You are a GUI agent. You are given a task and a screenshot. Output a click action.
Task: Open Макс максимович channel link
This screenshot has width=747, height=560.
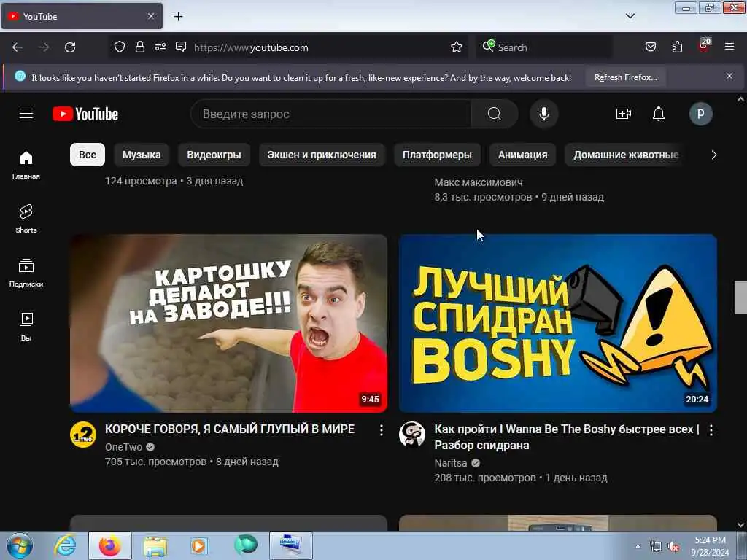point(479,182)
